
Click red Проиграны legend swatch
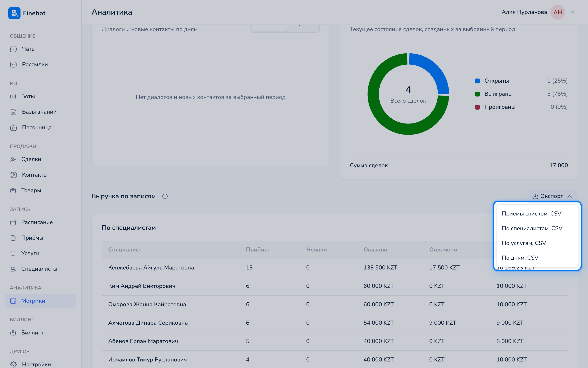(x=477, y=107)
